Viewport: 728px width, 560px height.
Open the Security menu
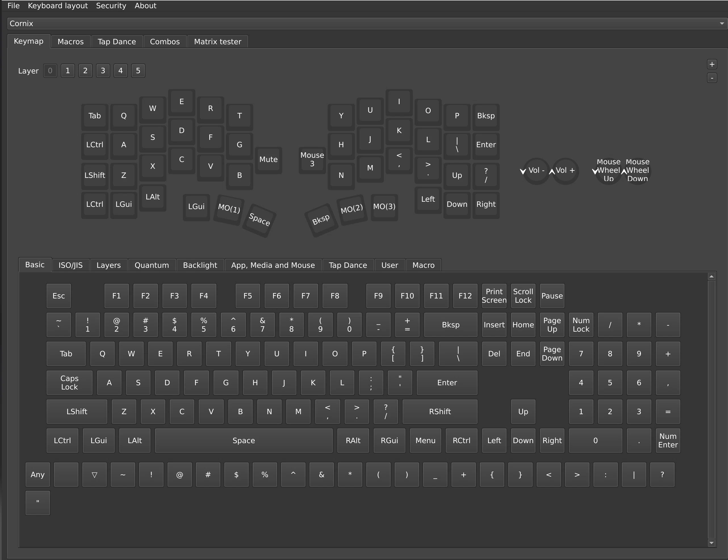click(x=111, y=6)
